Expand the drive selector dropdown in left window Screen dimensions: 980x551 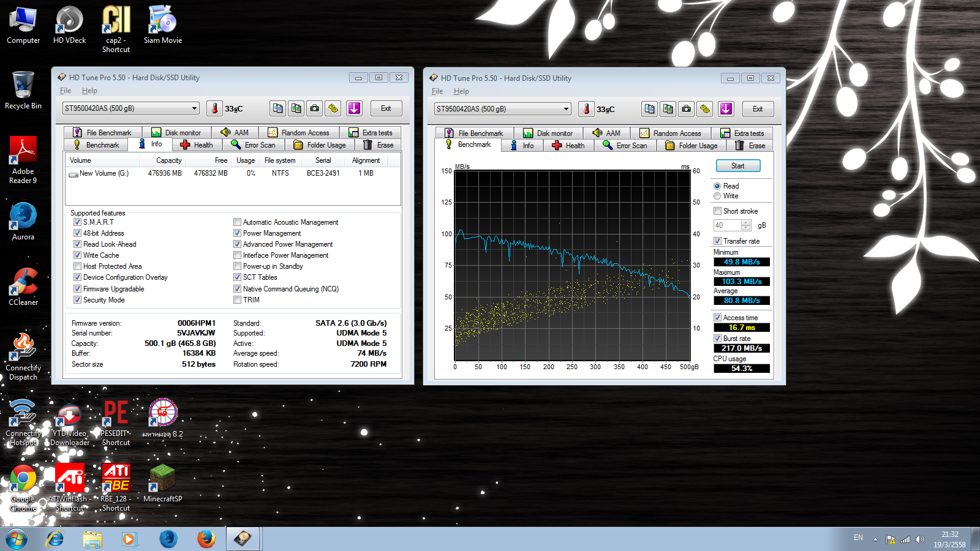point(194,108)
